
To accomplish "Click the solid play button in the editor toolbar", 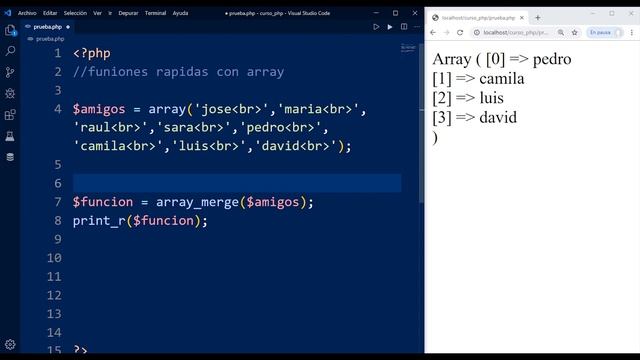I will (390, 27).
